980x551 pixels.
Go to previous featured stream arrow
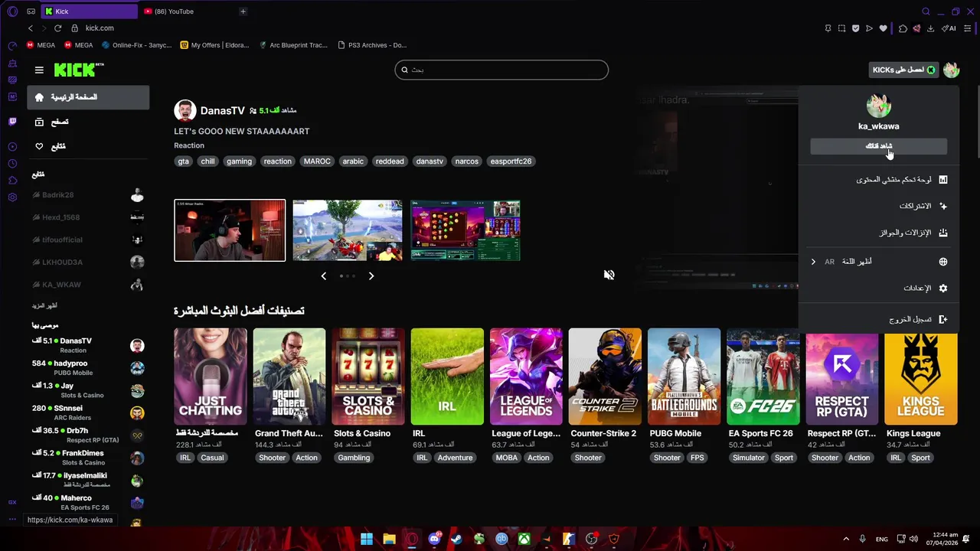point(323,275)
